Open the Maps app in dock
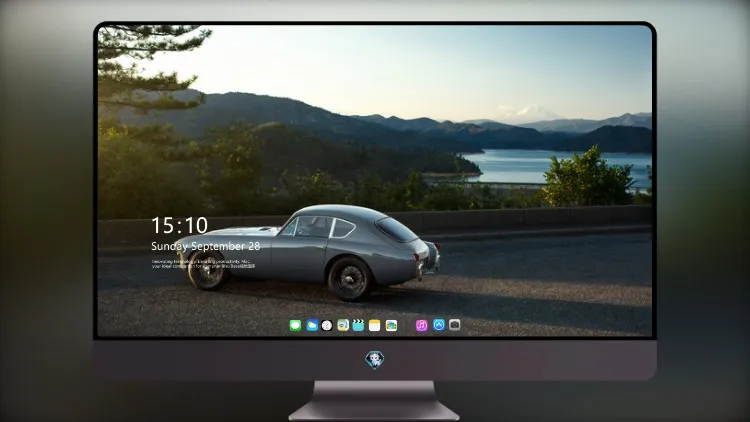Screen dimensions: 750x422 click(x=343, y=325)
